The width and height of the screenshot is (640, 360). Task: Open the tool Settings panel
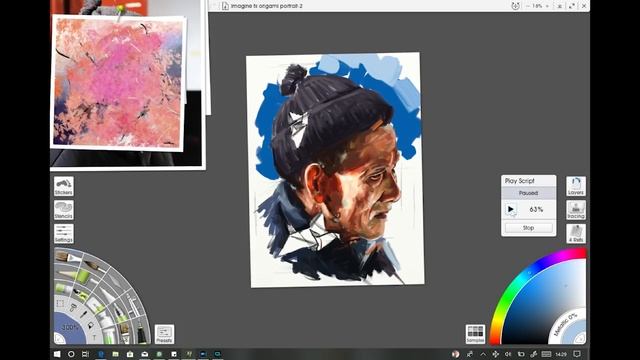64,233
